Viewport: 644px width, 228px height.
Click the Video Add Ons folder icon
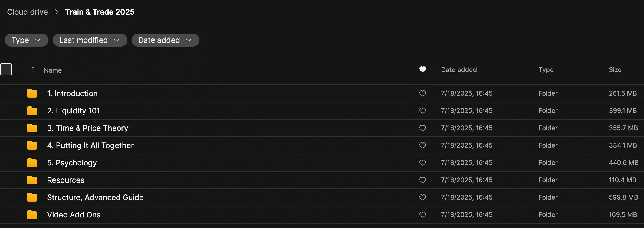32,215
